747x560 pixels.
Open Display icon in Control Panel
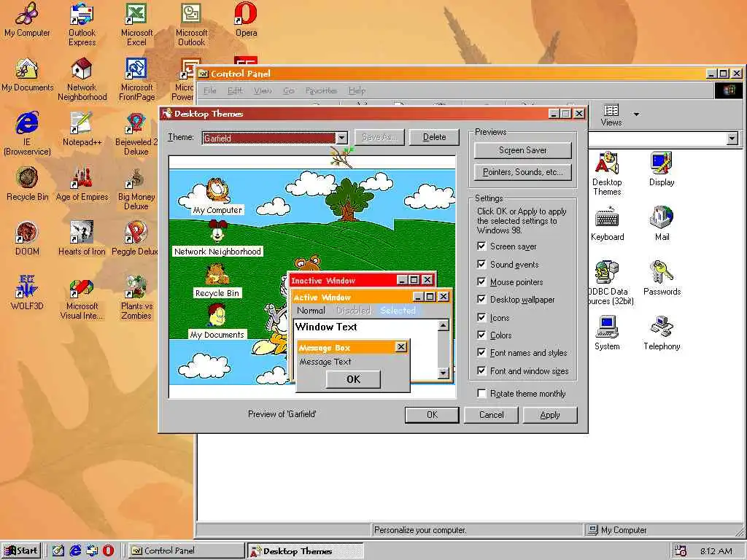[661, 169]
